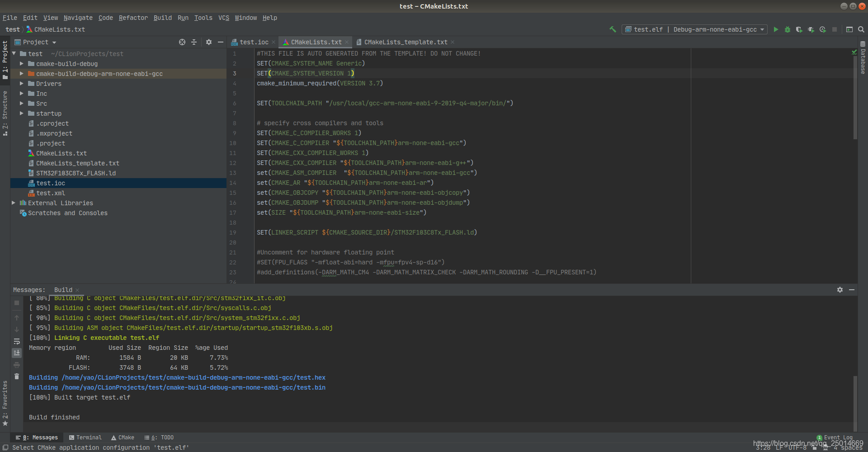Switch to the CMakeLists_template.txt editor tab
This screenshot has height=452, width=868.
pos(404,42)
